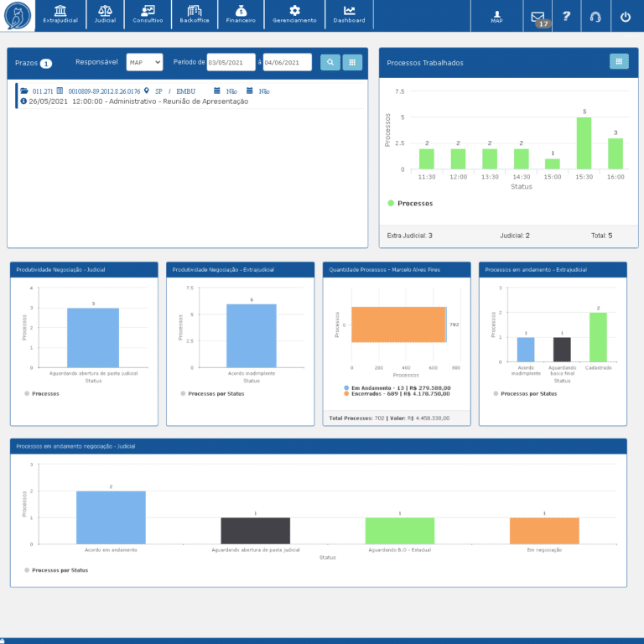Open the Extrajudicial menu
Image resolution: width=644 pixels, height=644 pixels.
(x=60, y=15)
